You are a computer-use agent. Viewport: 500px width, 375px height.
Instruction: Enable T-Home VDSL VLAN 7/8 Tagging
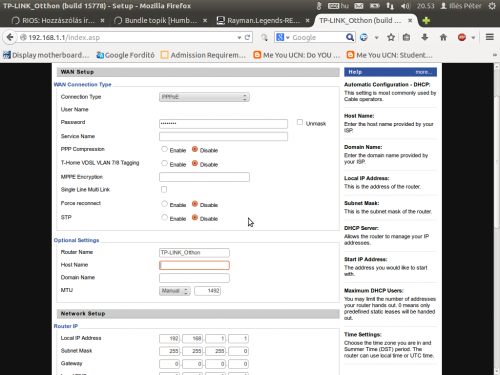click(164, 163)
